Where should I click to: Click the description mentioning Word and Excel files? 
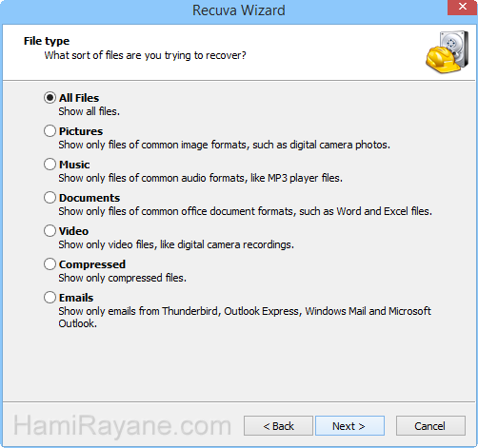[x=245, y=211]
